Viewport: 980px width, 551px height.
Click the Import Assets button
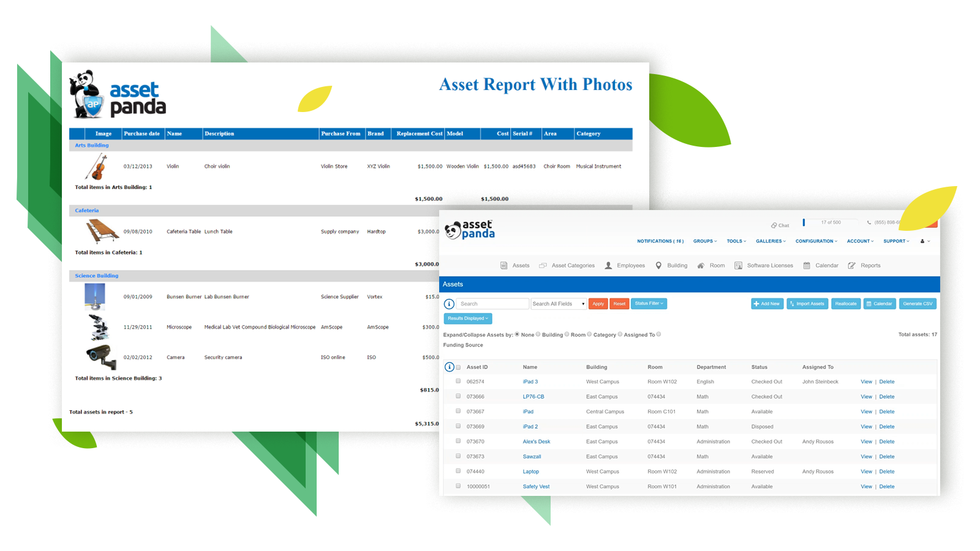(807, 304)
